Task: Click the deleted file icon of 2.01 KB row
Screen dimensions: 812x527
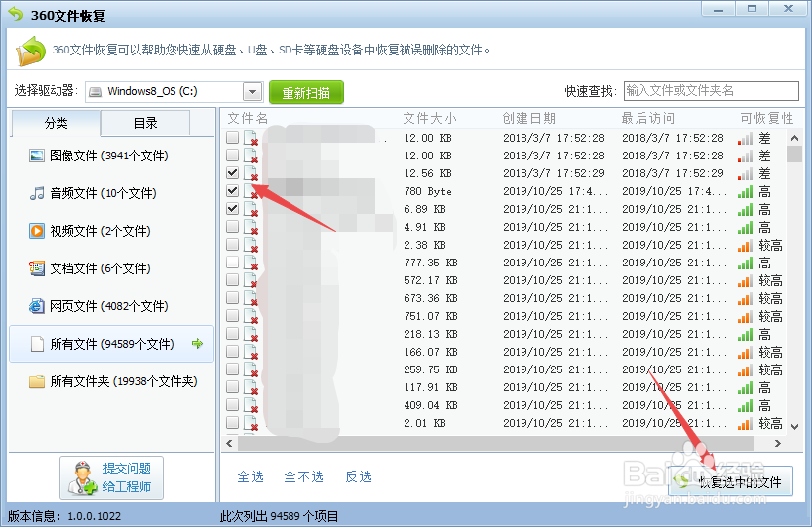Action: [x=251, y=423]
